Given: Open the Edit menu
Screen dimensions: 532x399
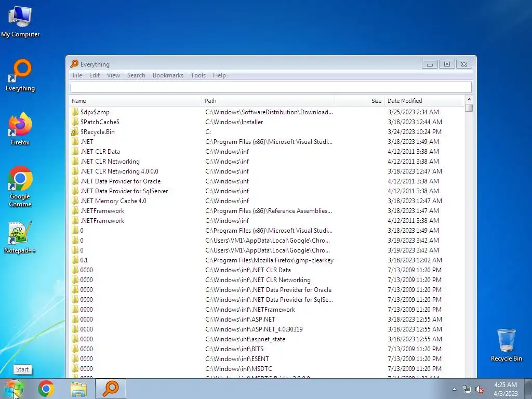Looking at the screenshot, I should tap(95, 75).
